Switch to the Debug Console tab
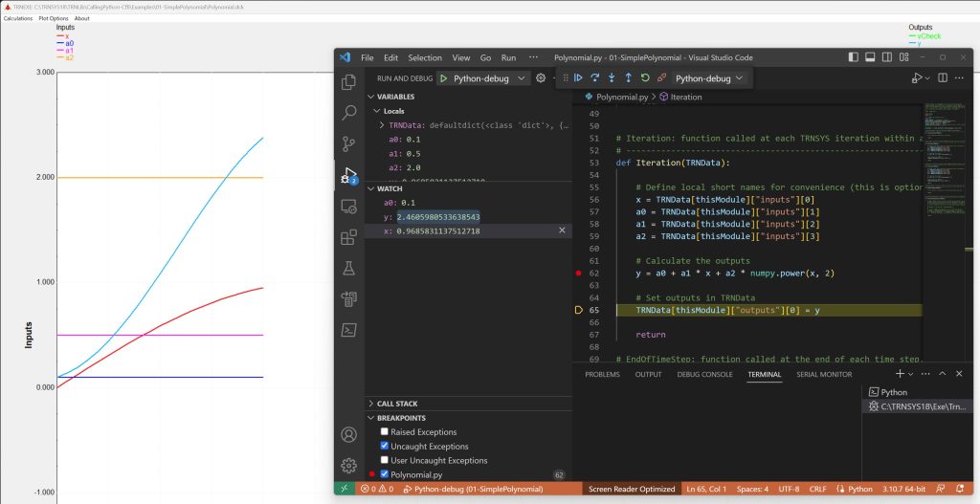The image size is (980, 504). tap(704, 374)
